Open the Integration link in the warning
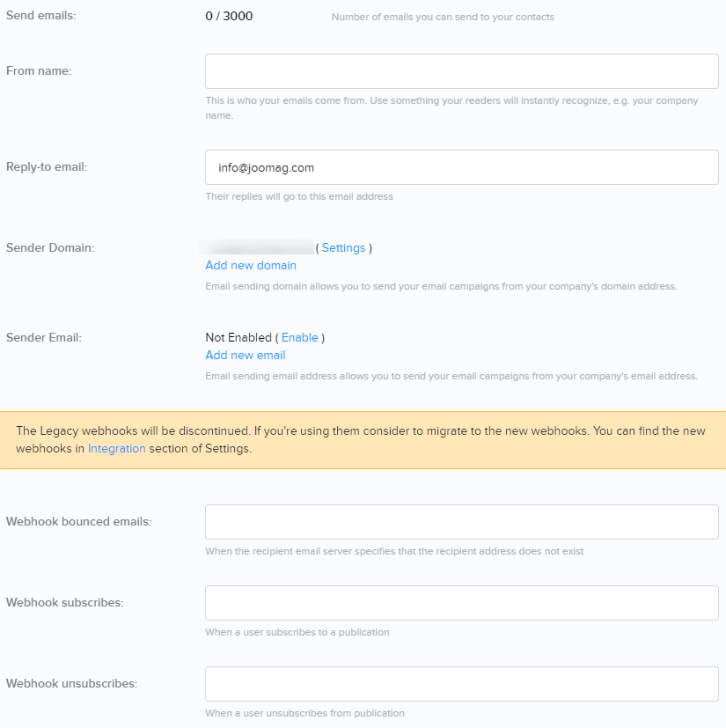This screenshot has width=726, height=728. pyautogui.click(x=116, y=449)
